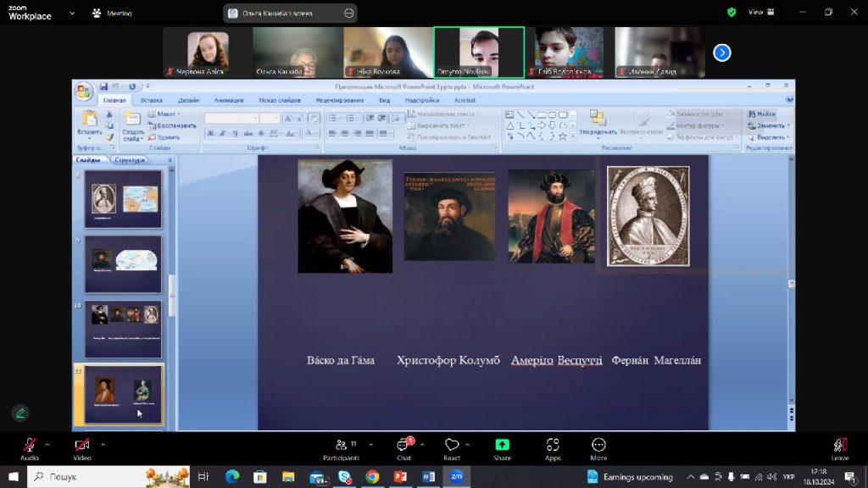Click the bulleted list icon
The height and width of the screenshot is (488, 868).
[x=332, y=118]
